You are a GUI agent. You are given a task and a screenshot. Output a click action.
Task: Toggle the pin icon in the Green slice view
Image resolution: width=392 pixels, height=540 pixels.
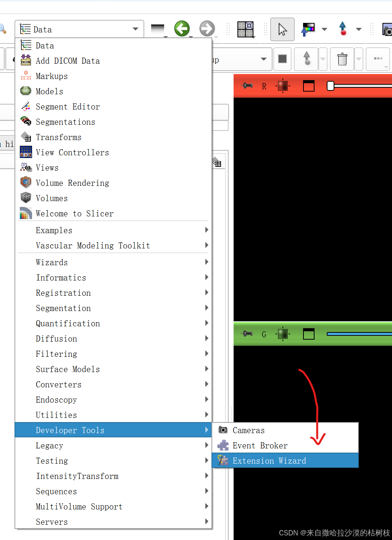click(248, 334)
